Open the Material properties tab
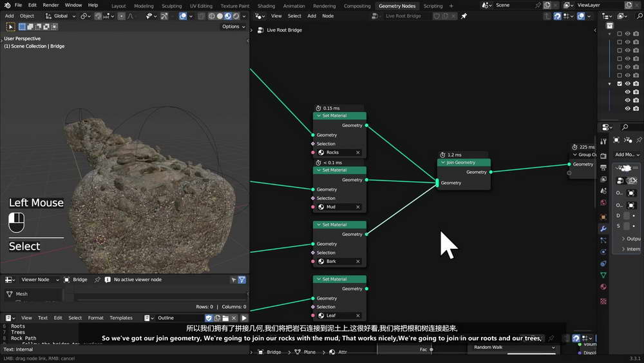The height and width of the screenshot is (363, 644). (603, 287)
